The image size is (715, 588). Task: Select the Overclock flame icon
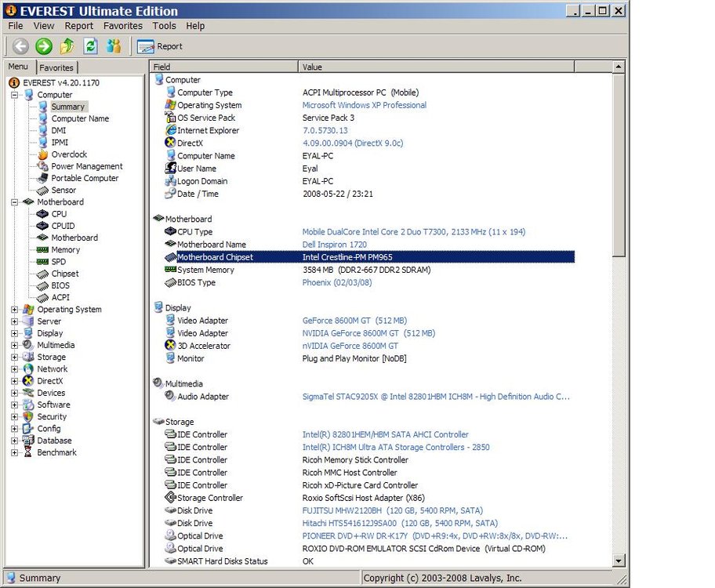42,154
